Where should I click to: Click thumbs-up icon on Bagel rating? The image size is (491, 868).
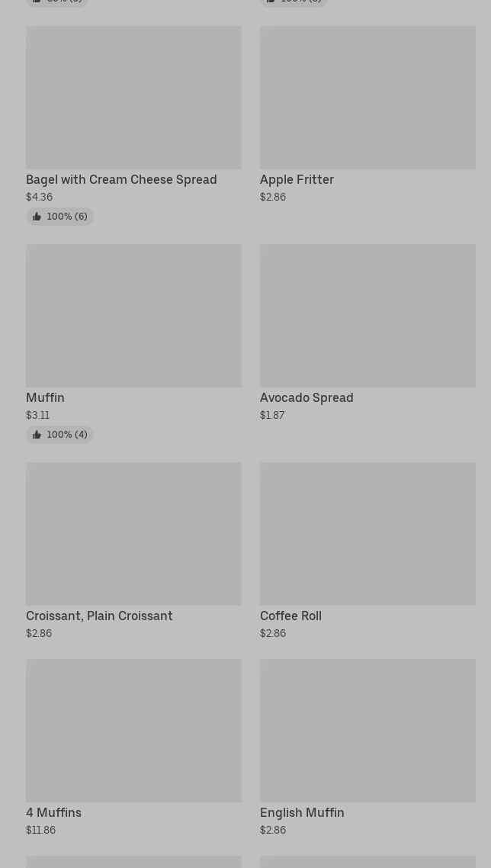coord(37,217)
